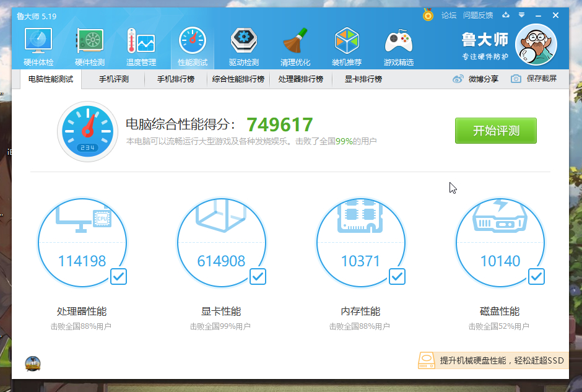Click 击败全国52%用户 under disk score
The height and width of the screenshot is (392, 582).
498,326
